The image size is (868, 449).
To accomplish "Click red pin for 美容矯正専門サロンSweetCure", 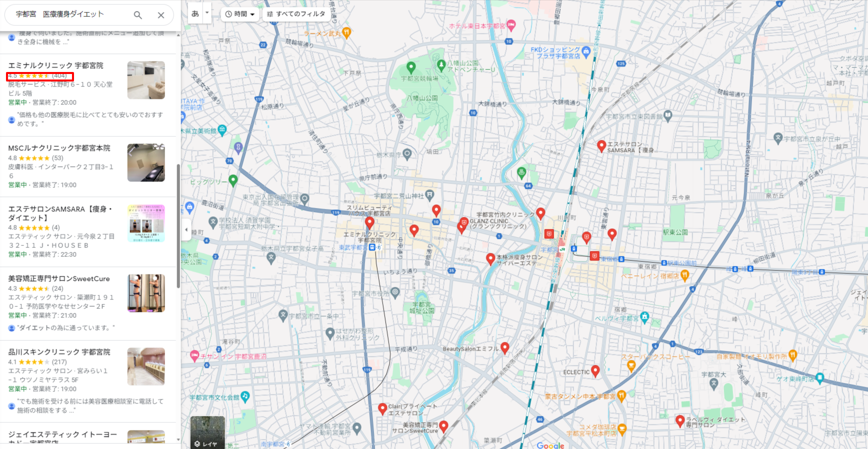I will coord(443,426).
